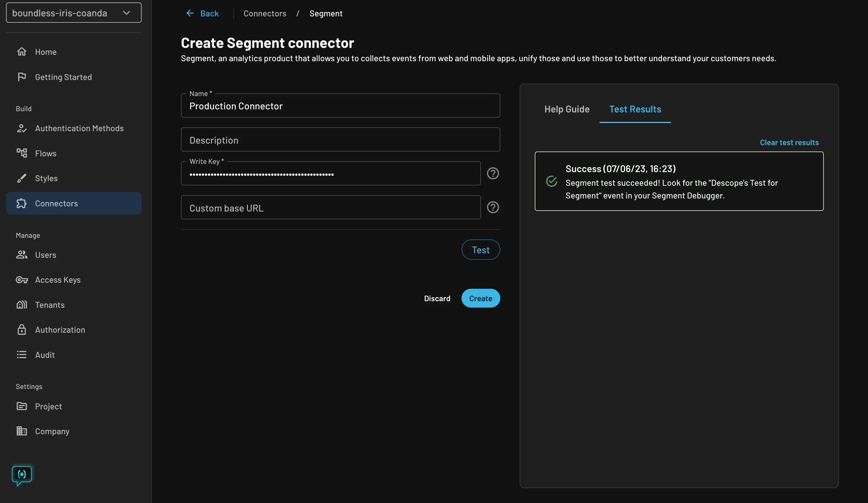
Task: Click Clear test results
Action: (x=789, y=142)
